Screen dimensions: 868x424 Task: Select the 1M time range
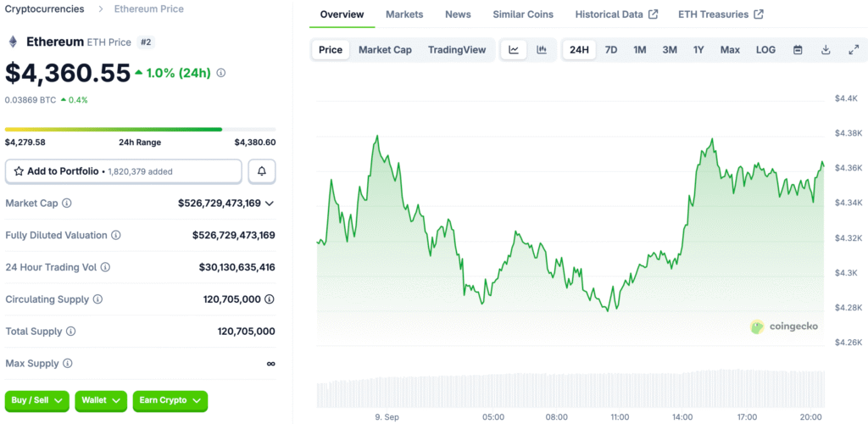640,50
